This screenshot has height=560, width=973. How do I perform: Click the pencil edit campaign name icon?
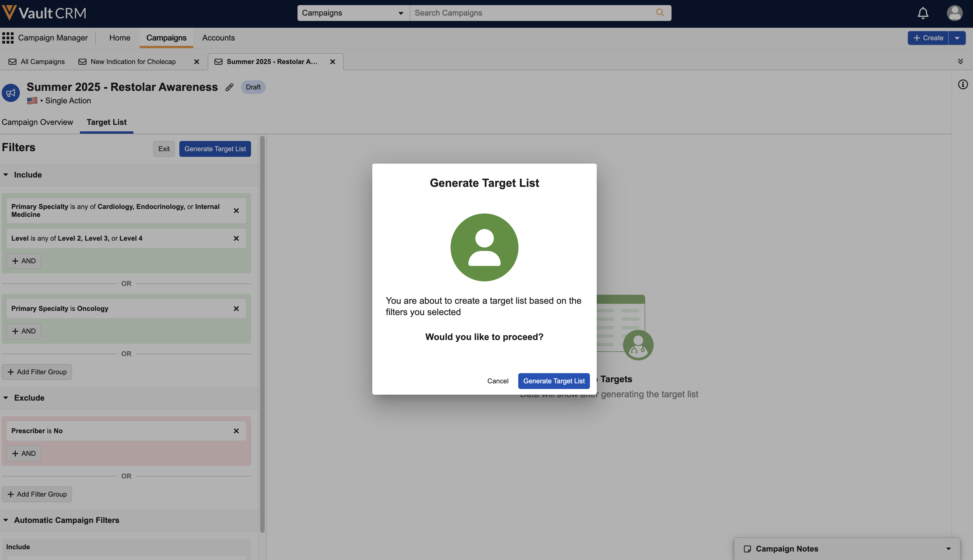[230, 87]
